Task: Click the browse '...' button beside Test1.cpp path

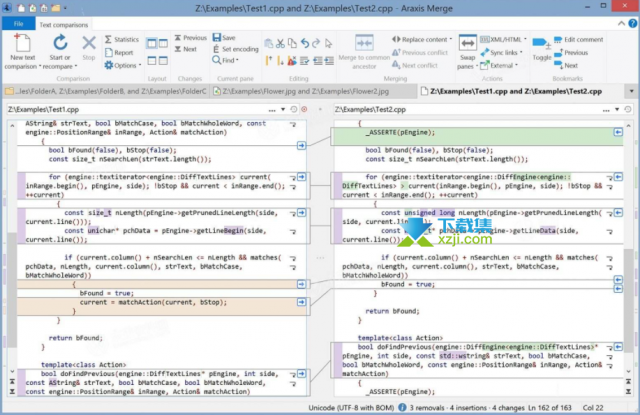Action: (x=272, y=110)
